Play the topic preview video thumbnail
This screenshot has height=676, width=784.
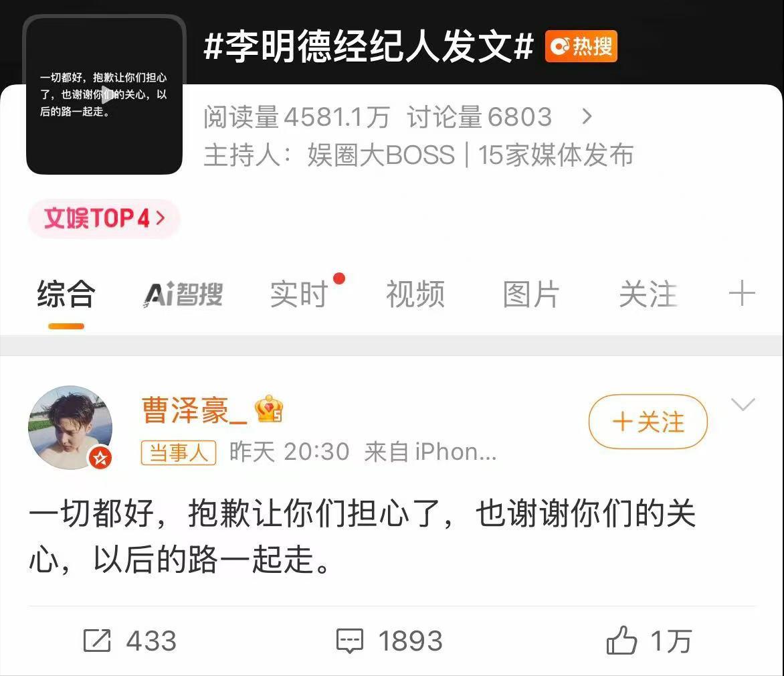coord(104,95)
